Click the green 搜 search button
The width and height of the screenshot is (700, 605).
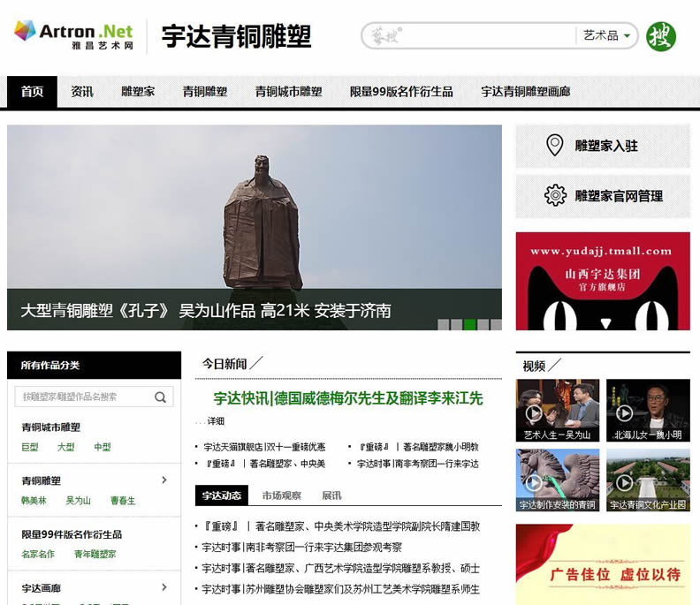pyautogui.click(x=660, y=36)
